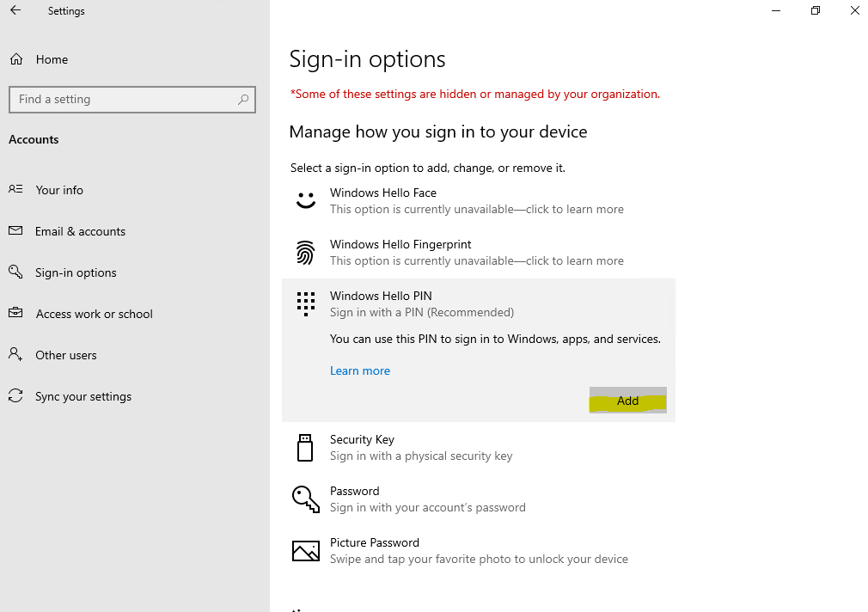Collapse the Windows Hello PIN option
The image size is (868, 612).
pos(479,304)
